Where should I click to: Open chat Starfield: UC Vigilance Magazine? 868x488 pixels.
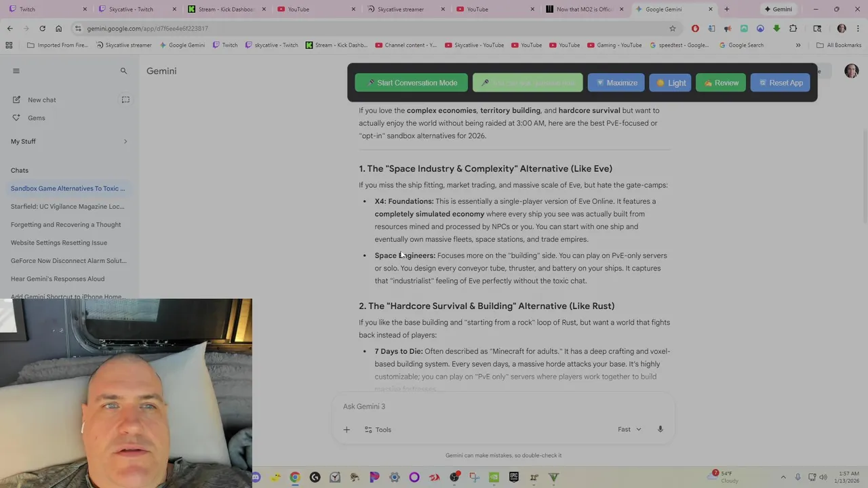[68, 207]
